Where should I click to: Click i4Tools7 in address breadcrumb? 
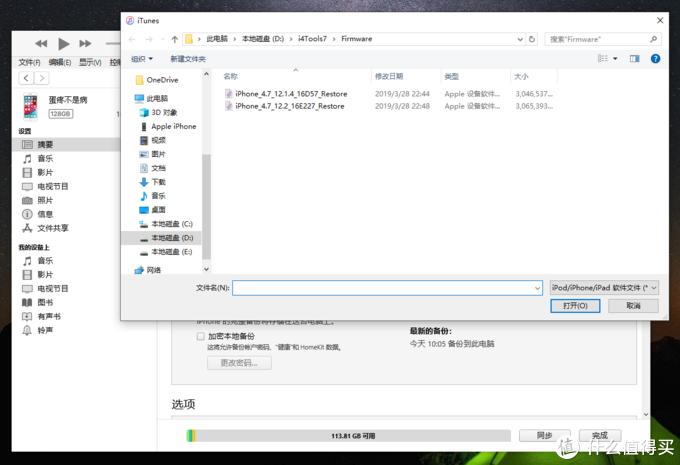click(x=312, y=39)
